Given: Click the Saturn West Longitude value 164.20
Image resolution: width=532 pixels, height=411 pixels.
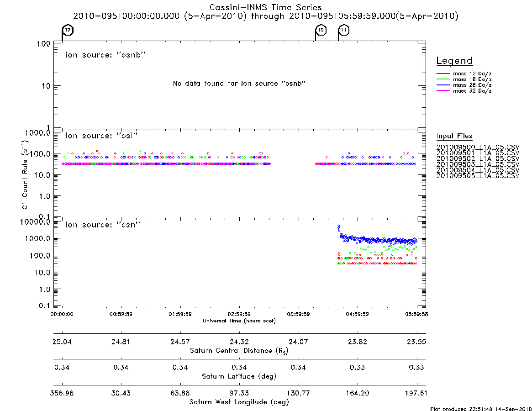Looking at the screenshot, I should 357,393.
